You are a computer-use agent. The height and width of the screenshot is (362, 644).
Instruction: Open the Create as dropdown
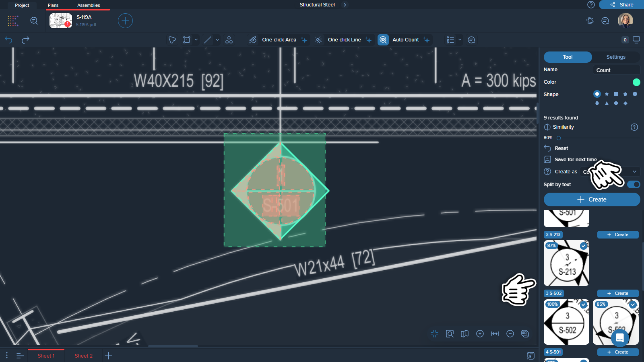coord(610,172)
